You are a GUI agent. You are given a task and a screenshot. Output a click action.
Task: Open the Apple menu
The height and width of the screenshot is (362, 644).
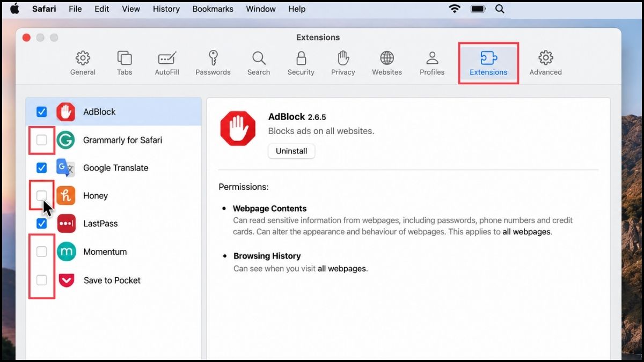pos(14,9)
